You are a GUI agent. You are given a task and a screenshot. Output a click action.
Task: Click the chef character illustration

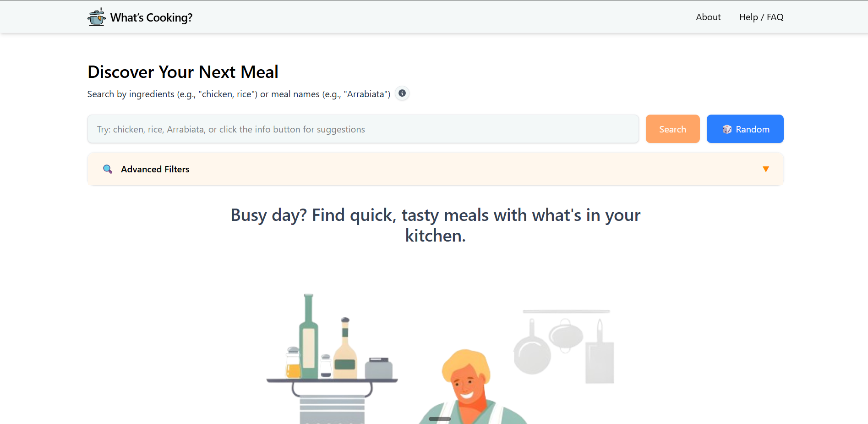[472, 387]
